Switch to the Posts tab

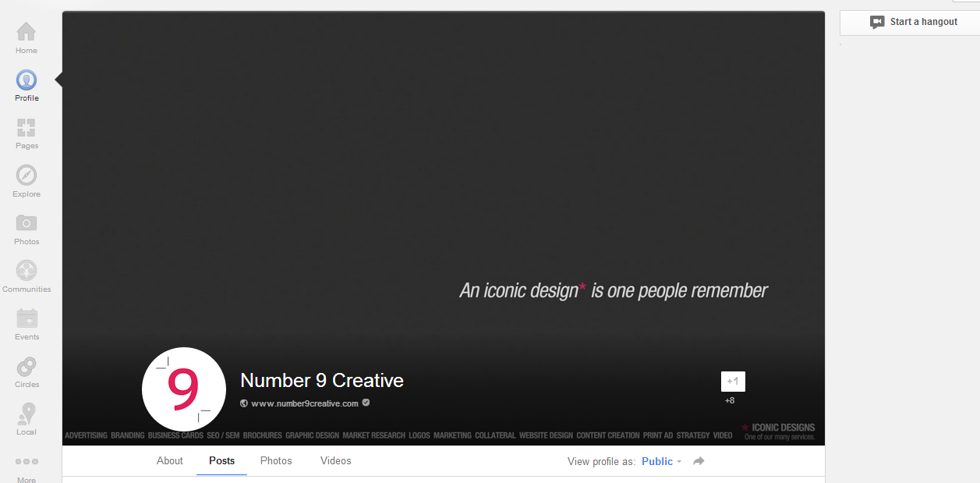pos(221,461)
